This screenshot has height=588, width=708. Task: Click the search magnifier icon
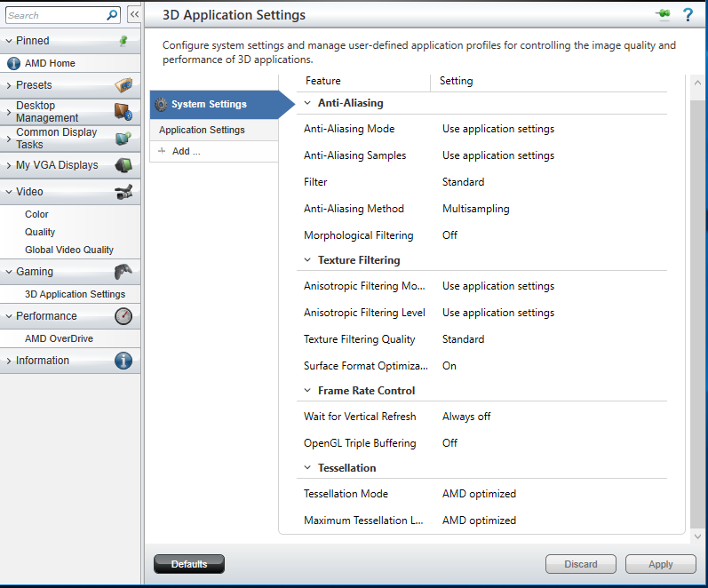point(112,15)
